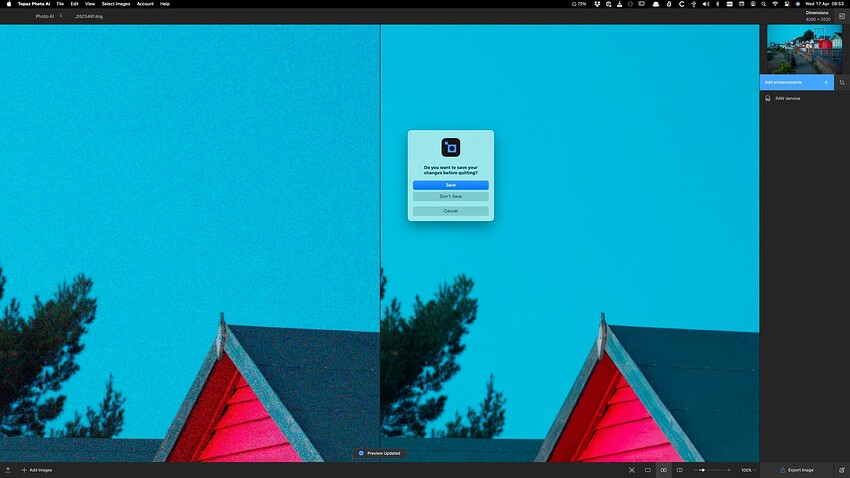Click Export image button
Image resolution: width=850 pixels, height=478 pixels.
[797, 470]
